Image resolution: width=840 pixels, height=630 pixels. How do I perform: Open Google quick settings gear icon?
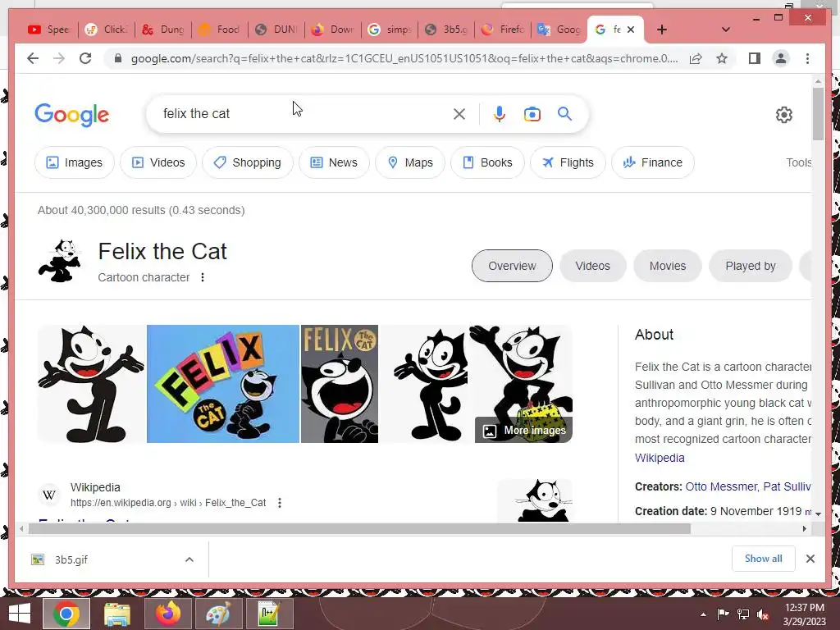tap(783, 115)
